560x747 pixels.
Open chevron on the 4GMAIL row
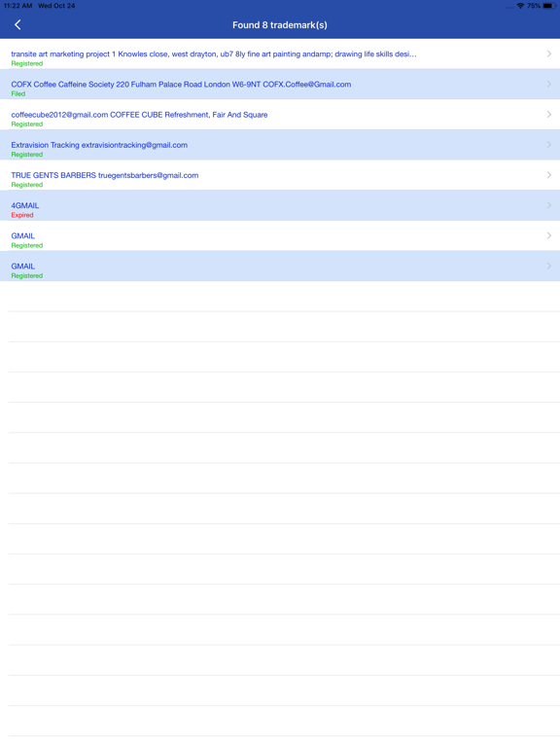pyautogui.click(x=549, y=205)
